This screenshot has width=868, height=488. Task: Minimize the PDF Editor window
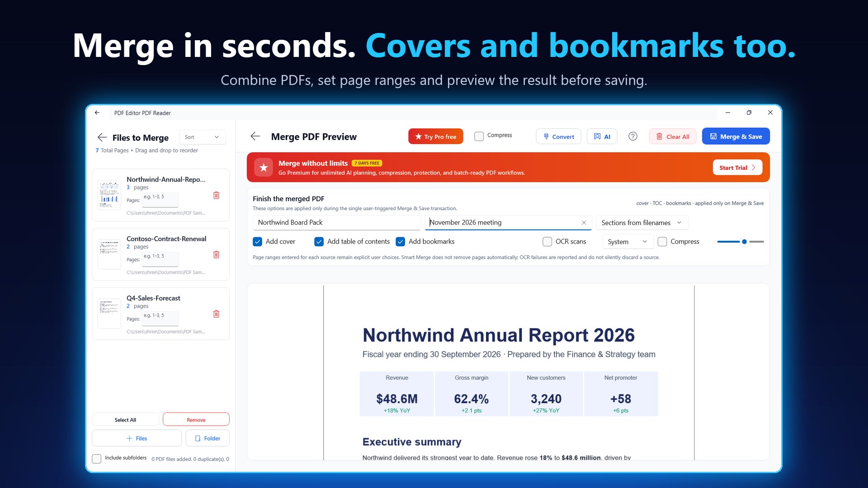pyautogui.click(x=728, y=113)
